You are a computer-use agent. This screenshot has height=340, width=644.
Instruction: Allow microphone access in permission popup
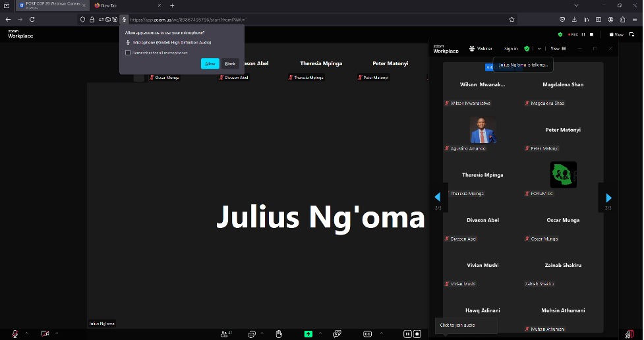click(210, 64)
